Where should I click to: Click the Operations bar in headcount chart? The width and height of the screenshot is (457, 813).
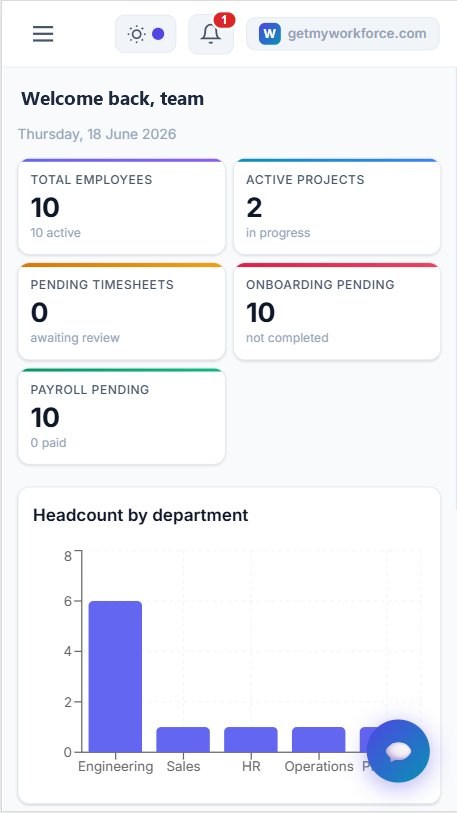click(x=318, y=740)
